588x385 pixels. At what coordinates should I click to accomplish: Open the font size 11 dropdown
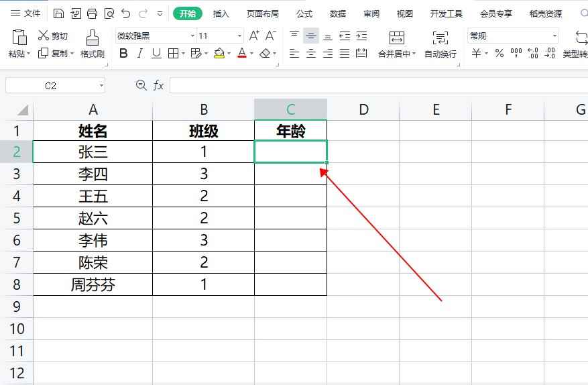point(239,36)
